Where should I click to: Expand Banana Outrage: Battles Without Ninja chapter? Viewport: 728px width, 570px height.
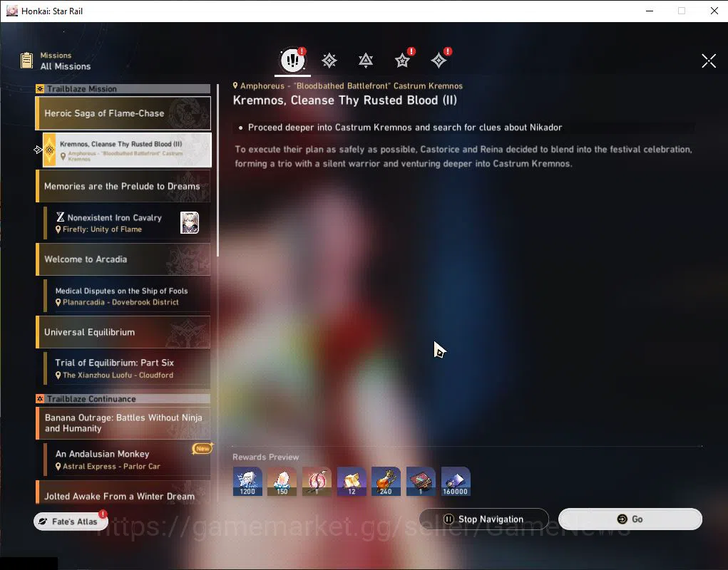coord(123,423)
